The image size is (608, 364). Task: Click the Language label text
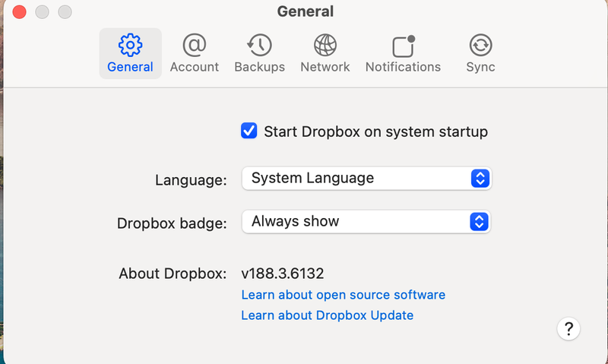pyautogui.click(x=191, y=180)
